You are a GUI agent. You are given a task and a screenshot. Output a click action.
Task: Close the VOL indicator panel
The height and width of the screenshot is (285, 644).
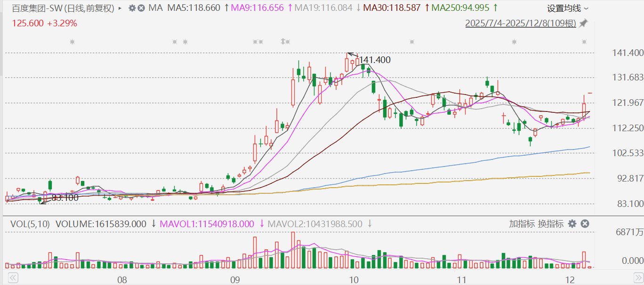(x=585, y=224)
